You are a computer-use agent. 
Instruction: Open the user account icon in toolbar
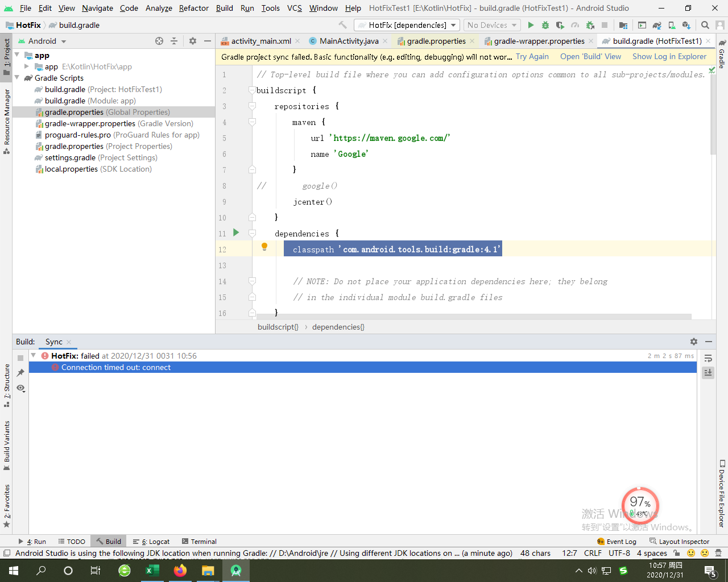tap(721, 25)
